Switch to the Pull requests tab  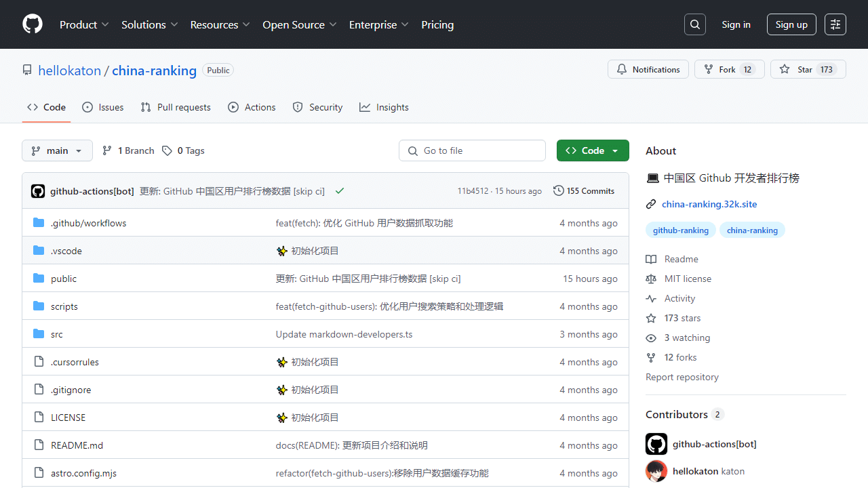pos(176,107)
